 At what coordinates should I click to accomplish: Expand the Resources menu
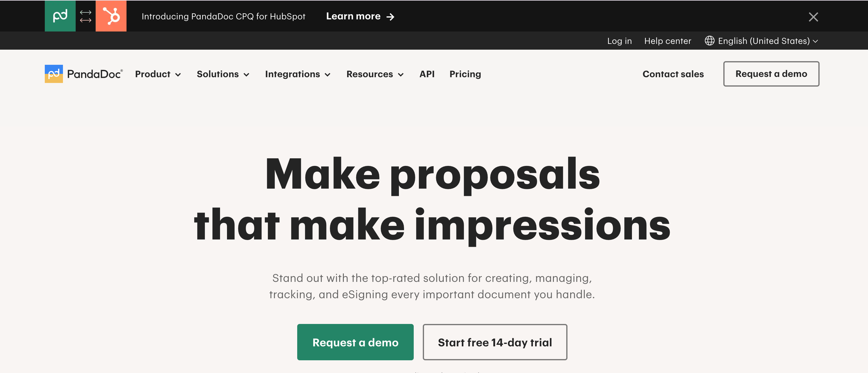(375, 74)
